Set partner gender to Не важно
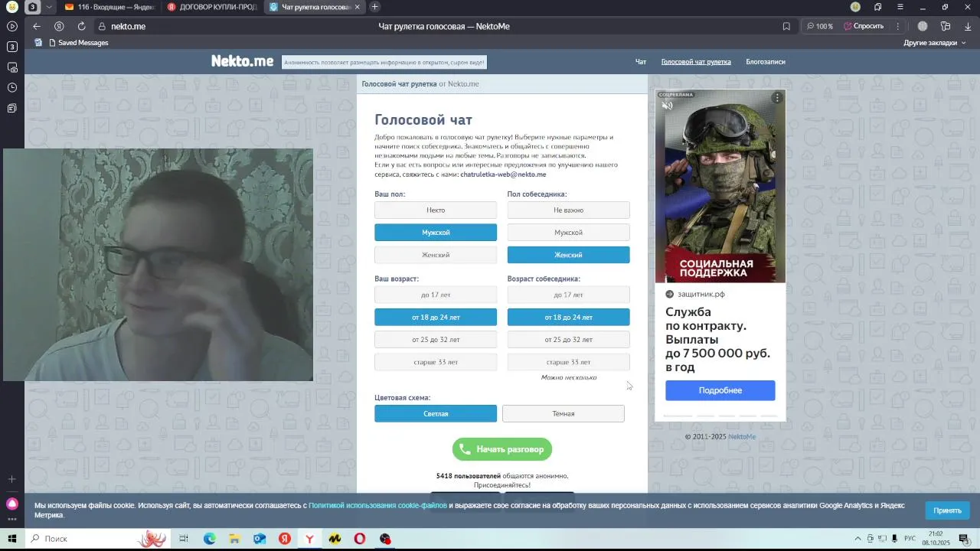 pos(568,210)
